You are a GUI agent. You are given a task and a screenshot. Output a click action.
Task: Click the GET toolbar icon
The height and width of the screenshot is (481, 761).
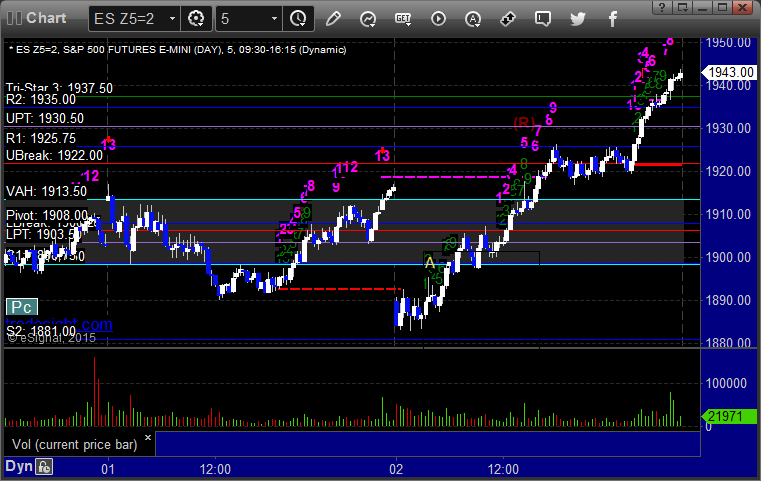403,19
